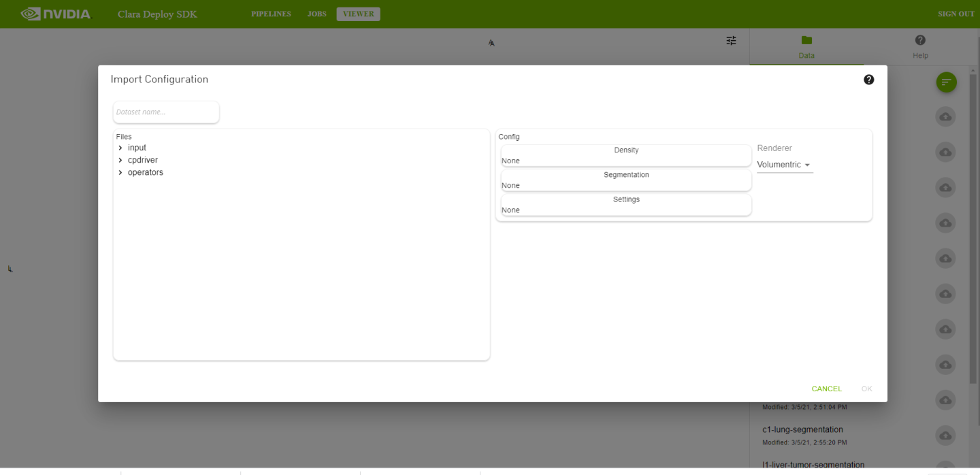The height and width of the screenshot is (475, 980).
Task: Open the Help tab in side panel
Action: click(920, 46)
